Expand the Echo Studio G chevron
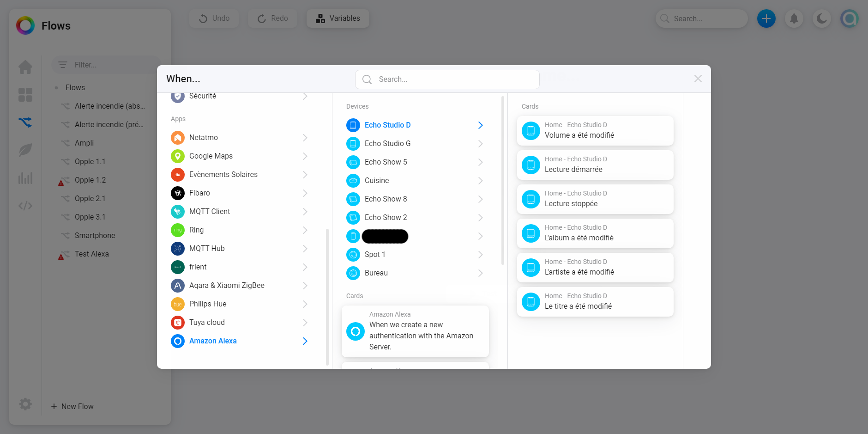Screen dimensions: 868x434 pyautogui.click(x=480, y=144)
